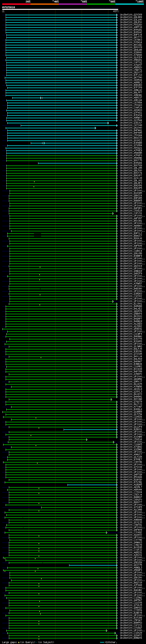
Task: Click hit label UniRef100_B6UCS5
Action: [131, 138]
